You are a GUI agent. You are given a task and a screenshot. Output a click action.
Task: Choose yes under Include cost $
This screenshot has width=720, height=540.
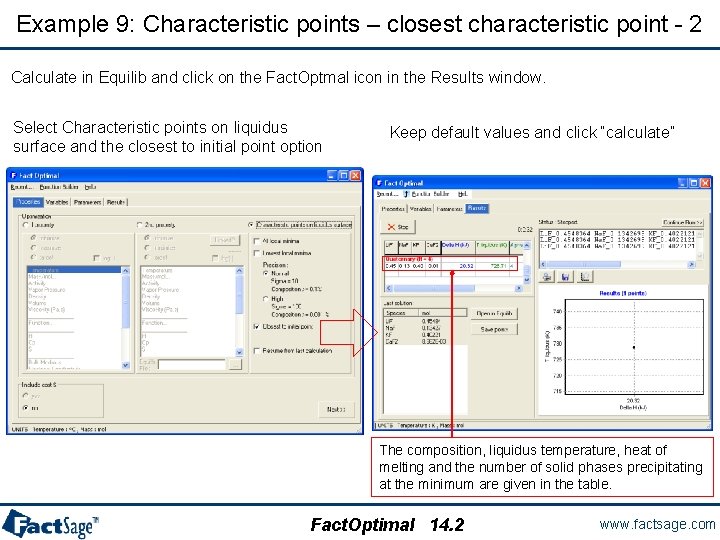click(x=26, y=396)
